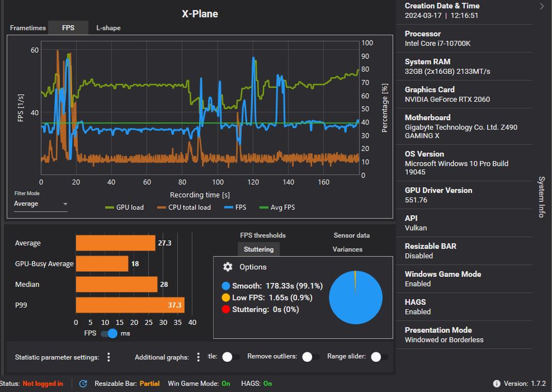Click Presentation Mode Windowed or Borderless text
The image size is (552, 392).
point(444,339)
